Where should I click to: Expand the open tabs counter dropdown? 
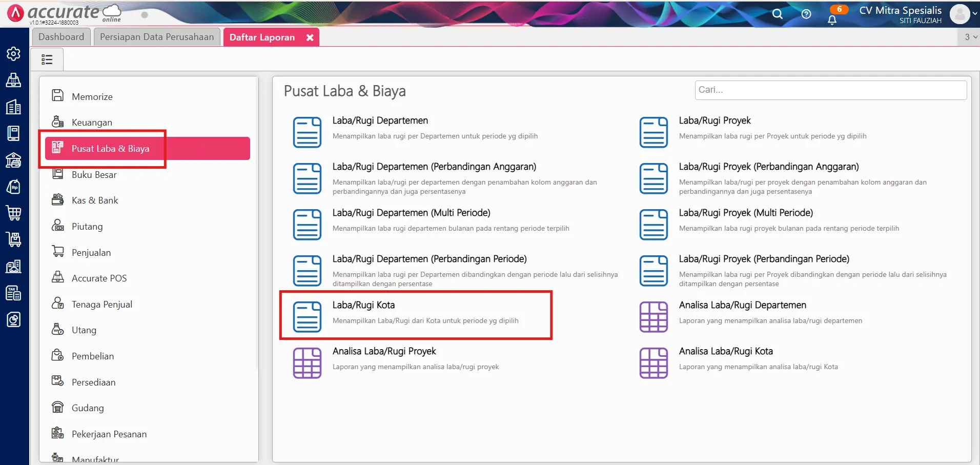[x=970, y=37]
